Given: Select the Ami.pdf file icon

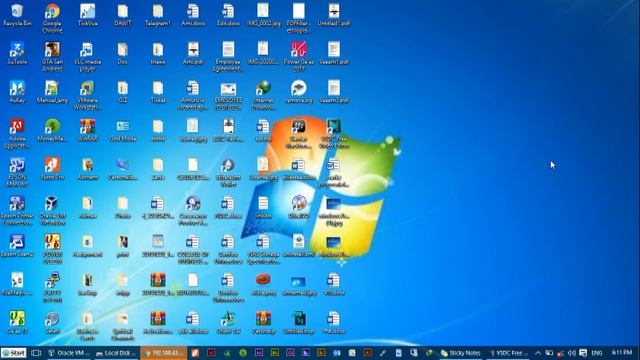Looking at the screenshot, I should [193, 53].
